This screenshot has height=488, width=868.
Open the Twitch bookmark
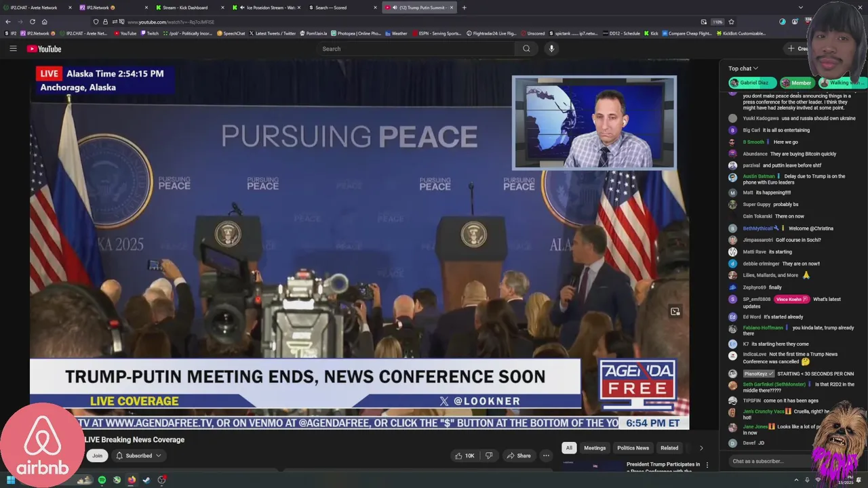click(x=150, y=33)
